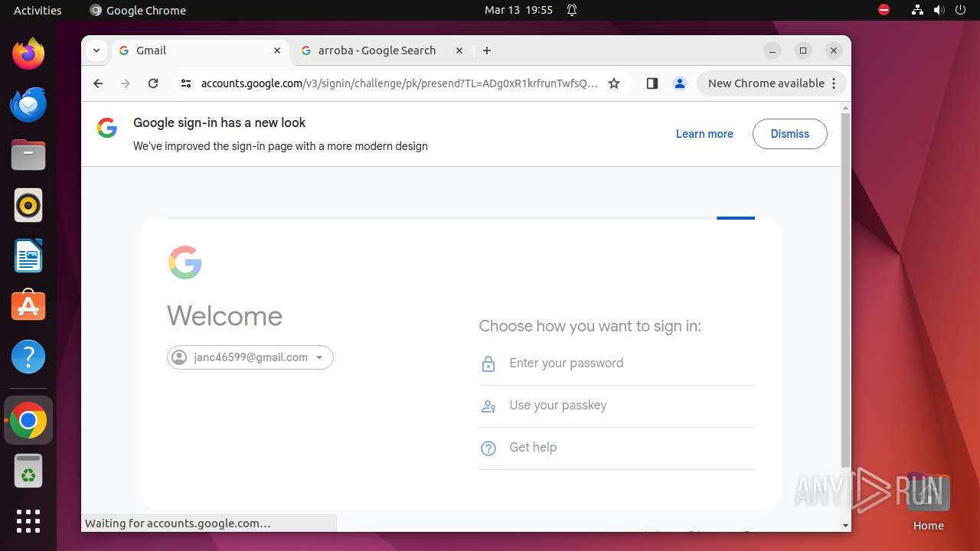The height and width of the screenshot is (551, 980).
Task: Bookmark this tab with the star icon
Action: coord(614,83)
